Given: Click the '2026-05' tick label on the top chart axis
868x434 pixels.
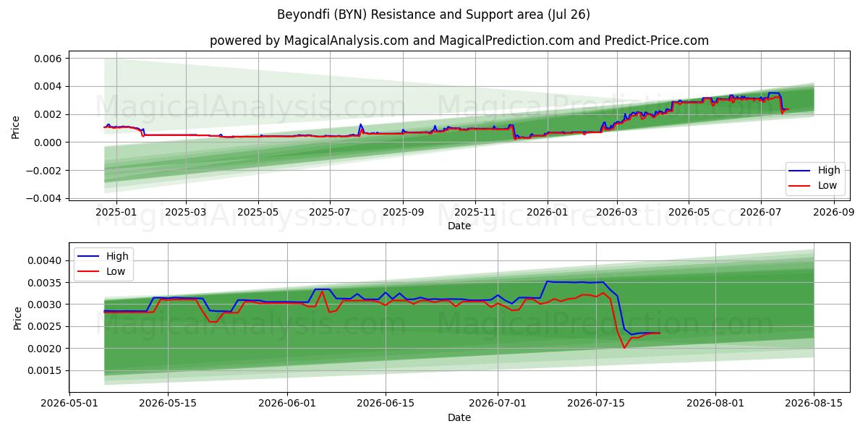Looking at the screenshot, I should (689, 213).
